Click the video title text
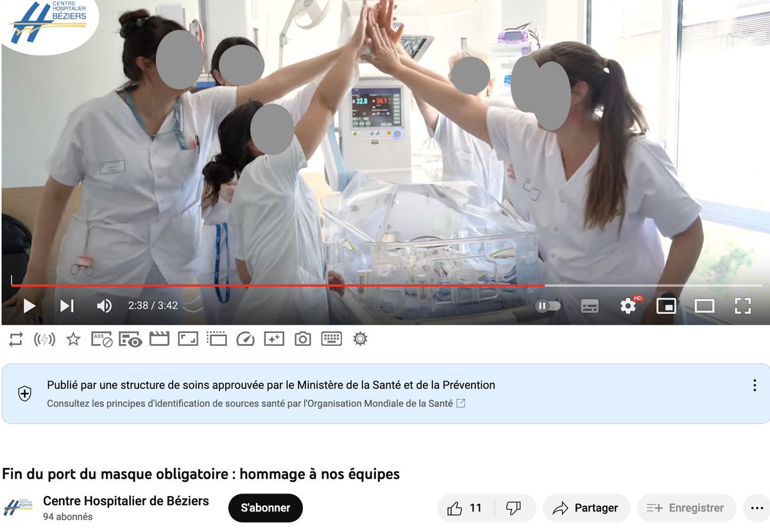Screen dimensions: 770x532 tap(201, 474)
